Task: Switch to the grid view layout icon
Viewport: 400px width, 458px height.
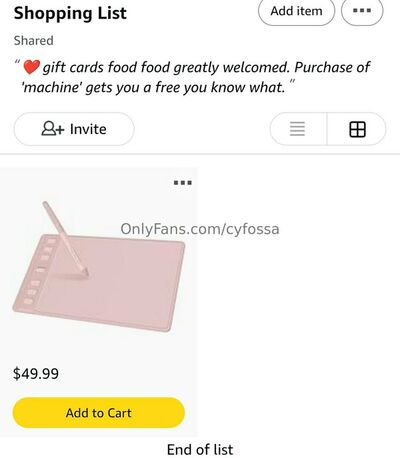Action: (357, 129)
